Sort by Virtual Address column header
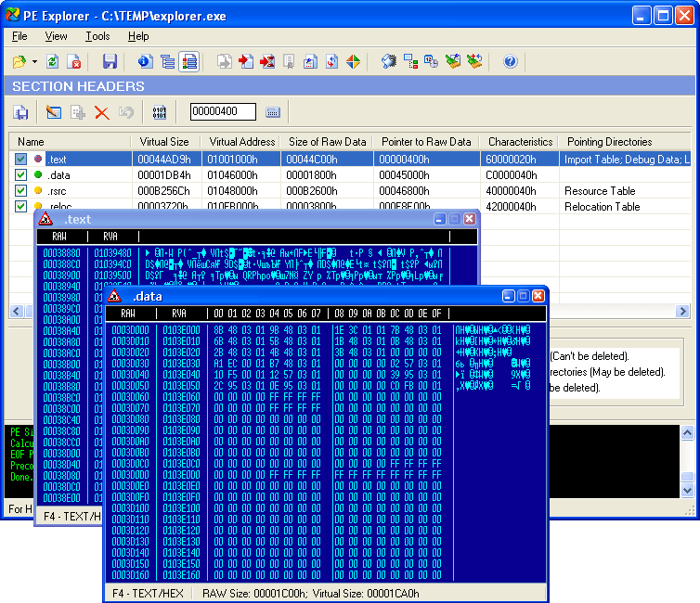700x603 pixels. (x=240, y=142)
